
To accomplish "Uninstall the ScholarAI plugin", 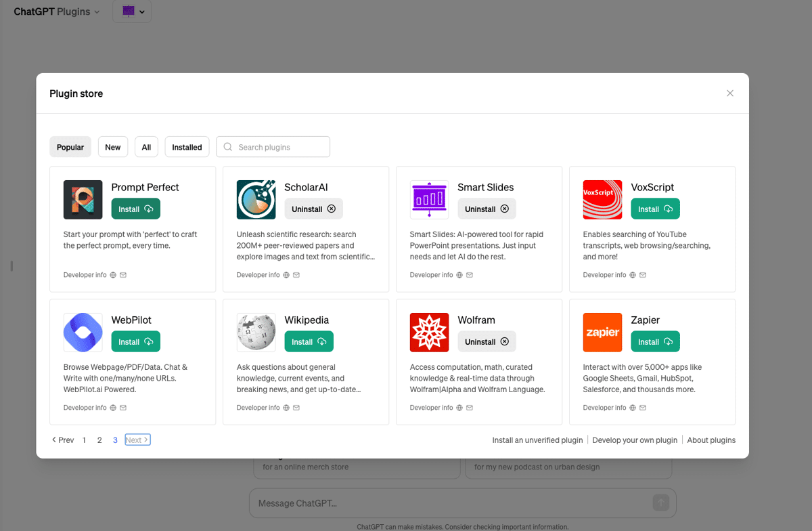I will tap(313, 209).
